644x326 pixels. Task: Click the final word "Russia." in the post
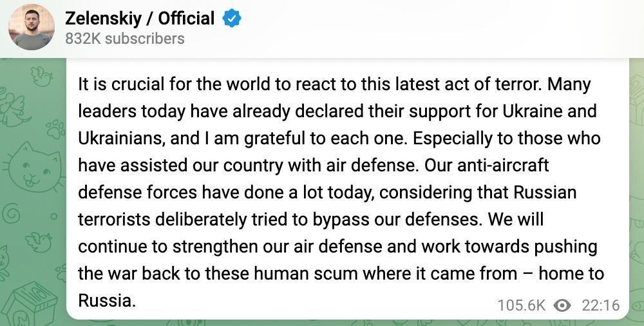(107, 300)
